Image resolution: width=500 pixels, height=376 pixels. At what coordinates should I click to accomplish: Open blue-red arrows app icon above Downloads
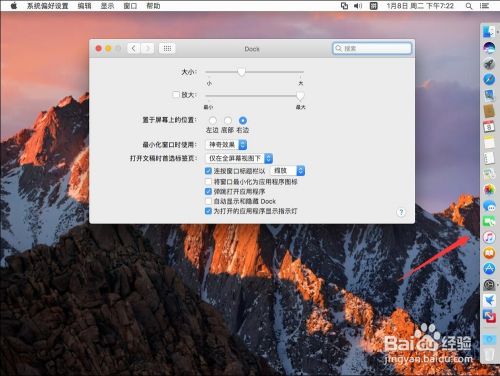click(x=489, y=316)
